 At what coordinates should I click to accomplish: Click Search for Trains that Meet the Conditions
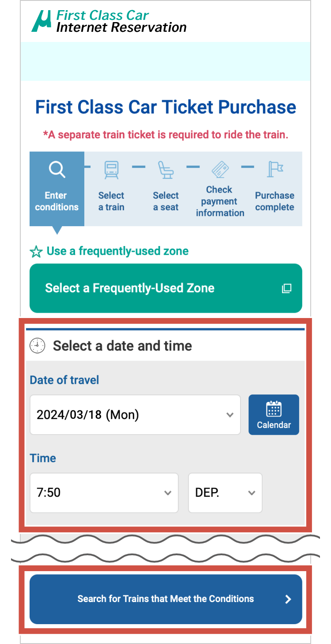pyautogui.click(x=166, y=599)
